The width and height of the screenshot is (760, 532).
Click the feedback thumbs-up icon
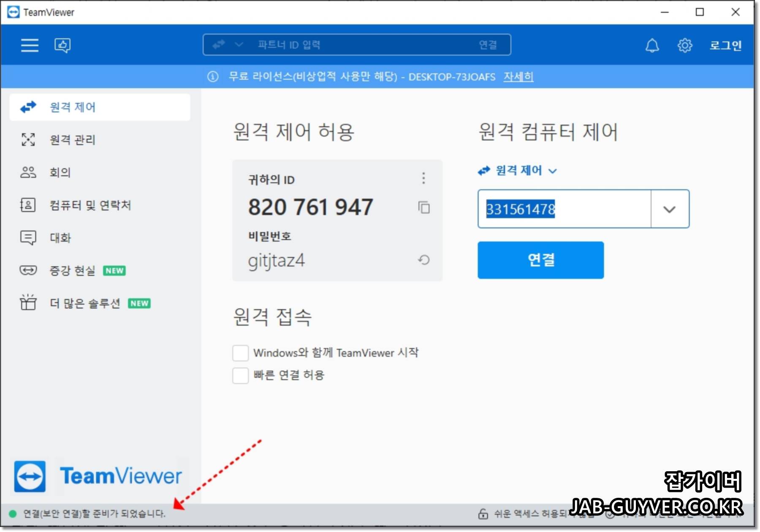pyautogui.click(x=62, y=45)
